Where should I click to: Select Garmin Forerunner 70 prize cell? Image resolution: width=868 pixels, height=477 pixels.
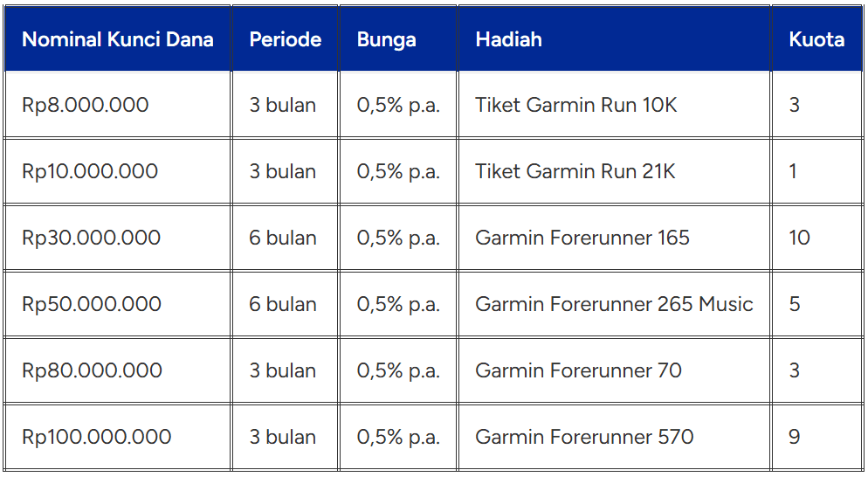(x=615, y=370)
